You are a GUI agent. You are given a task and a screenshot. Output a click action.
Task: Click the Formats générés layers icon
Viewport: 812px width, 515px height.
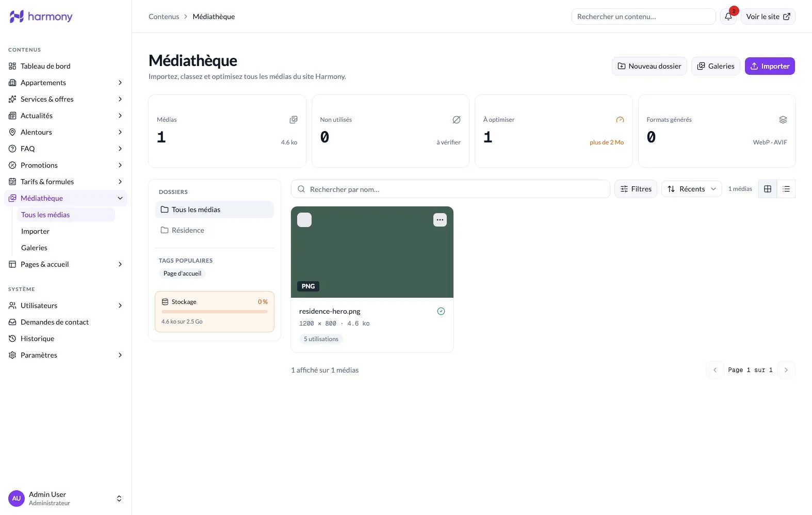[783, 120]
